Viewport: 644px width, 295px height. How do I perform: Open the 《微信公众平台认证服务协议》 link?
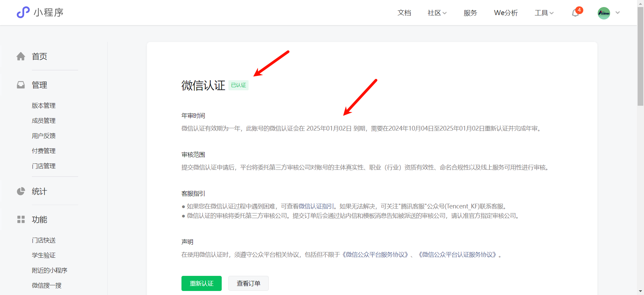click(458, 255)
